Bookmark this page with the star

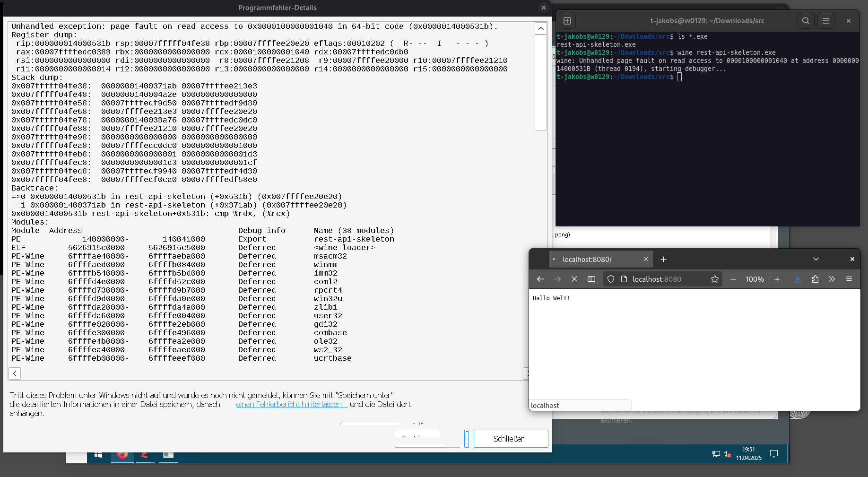[x=715, y=279]
